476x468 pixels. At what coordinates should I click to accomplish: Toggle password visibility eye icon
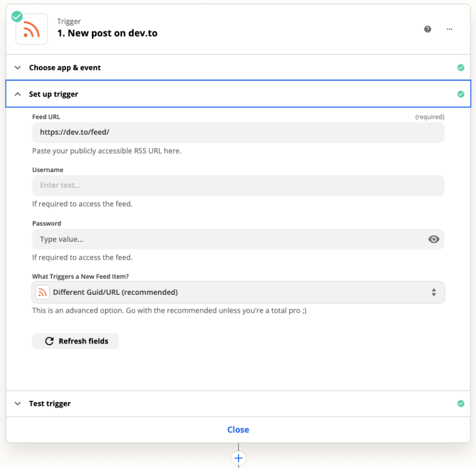click(x=433, y=239)
